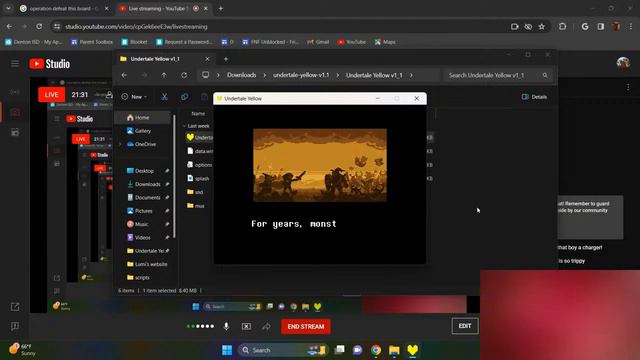Image resolution: width=640 pixels, height=360 pixels.
Task: Open Pictures in the Explorer sidebar
Action: (144, 211)
